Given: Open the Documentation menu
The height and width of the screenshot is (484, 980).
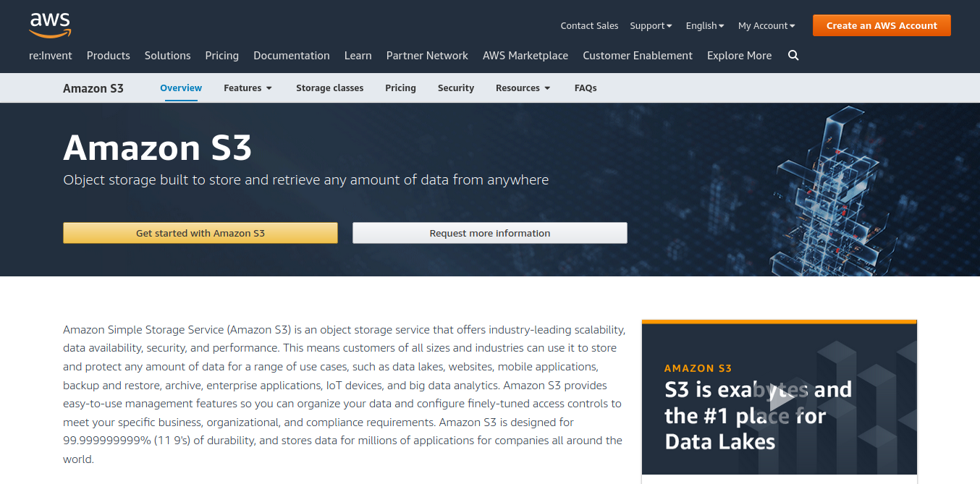Looking at the screenshot, I should (x=292, y=56).
